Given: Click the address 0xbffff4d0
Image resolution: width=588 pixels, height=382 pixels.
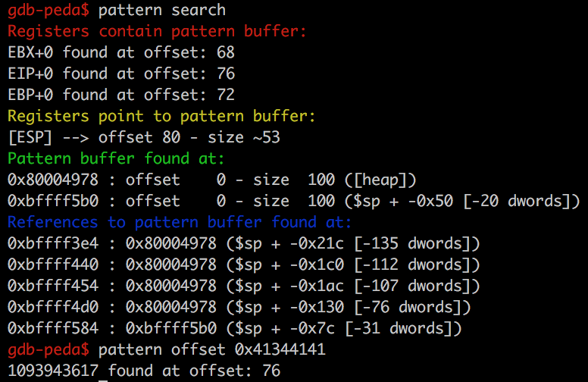Looking at the screenshot, I should click(x=53, y=308).
